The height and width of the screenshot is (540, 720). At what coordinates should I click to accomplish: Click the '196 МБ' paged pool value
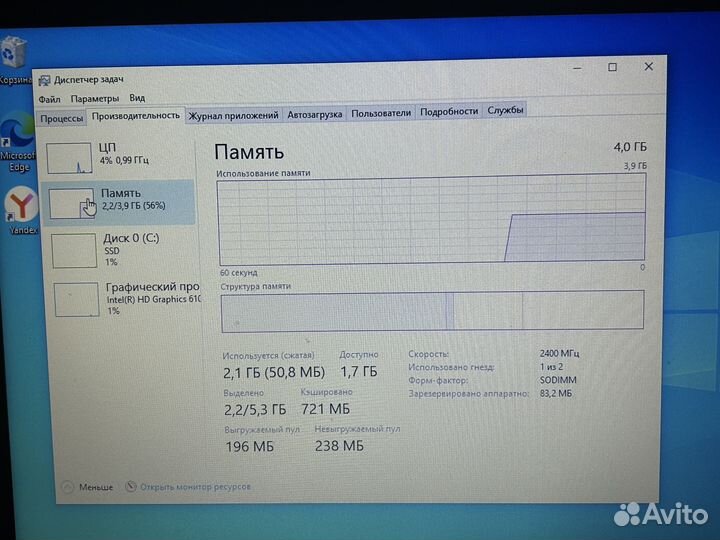(249, 446)
